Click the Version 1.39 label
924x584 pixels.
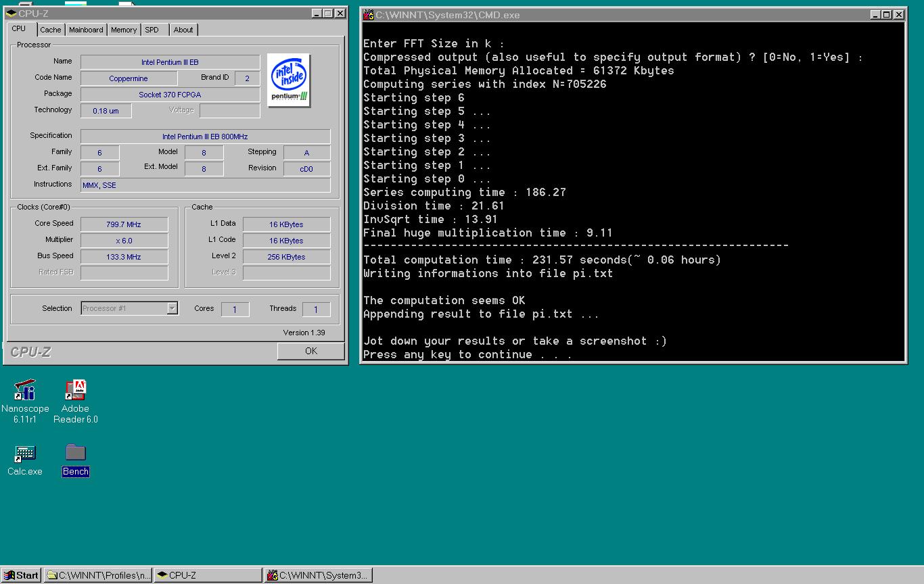point(304,333)
